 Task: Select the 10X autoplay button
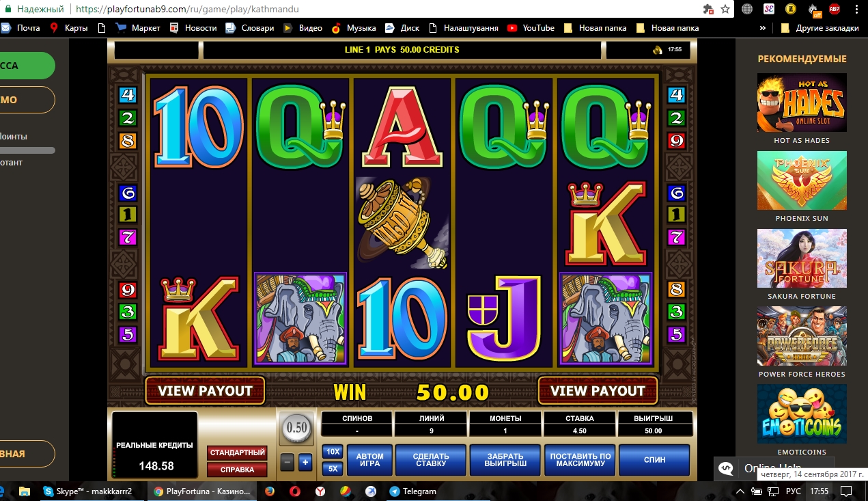click(x=332, y=452)
